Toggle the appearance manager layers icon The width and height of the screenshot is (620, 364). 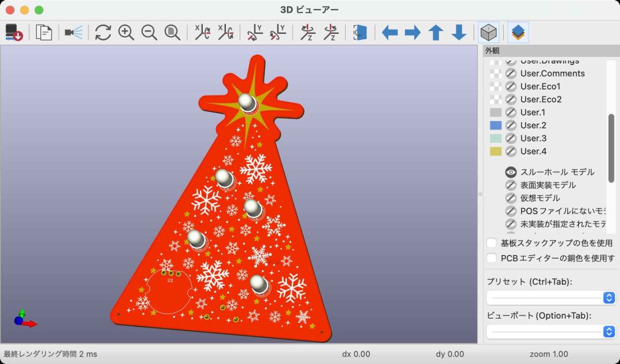click(518, 33)
